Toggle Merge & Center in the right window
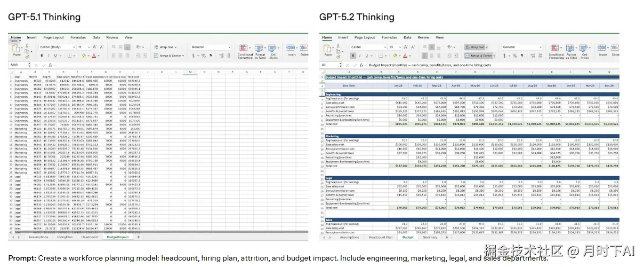The image size is (644, 267). [478, 56]
